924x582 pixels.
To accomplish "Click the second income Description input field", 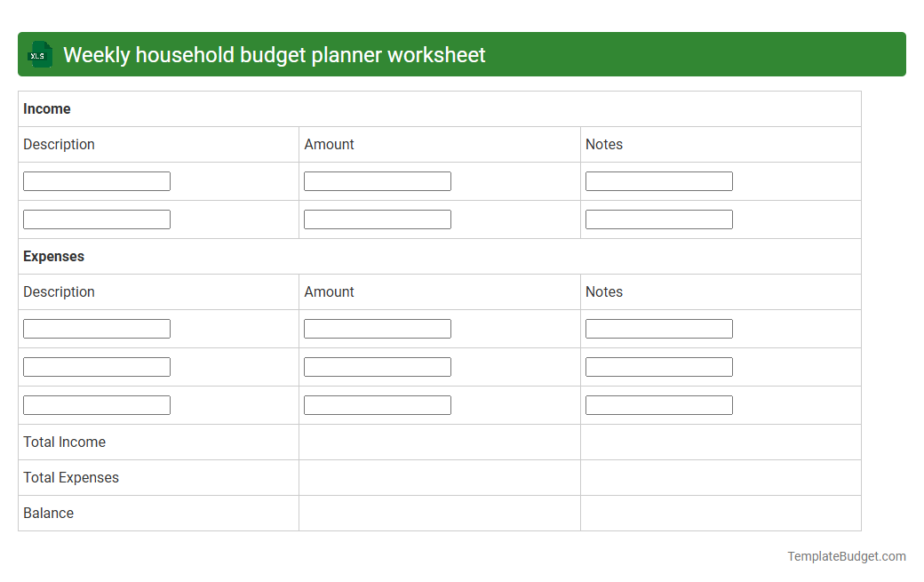I will 96,219.
